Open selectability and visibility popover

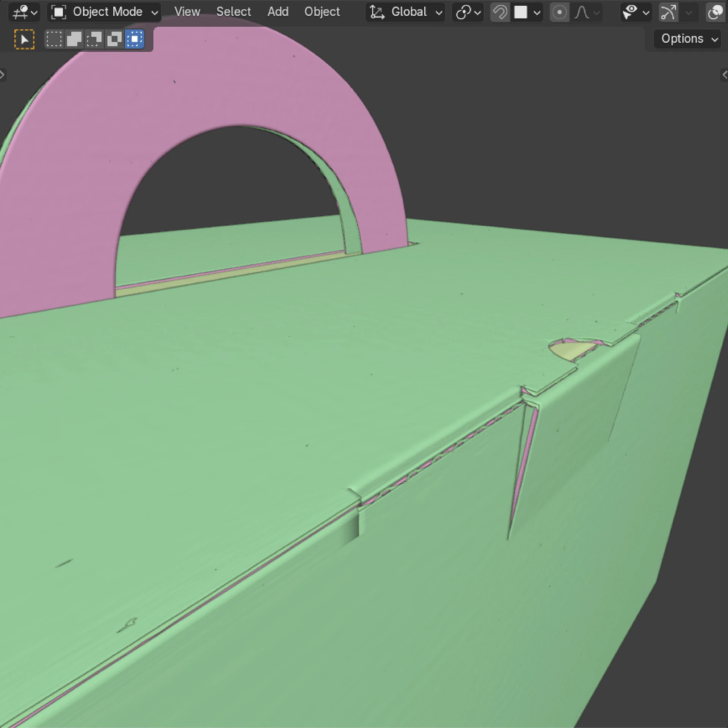pyautogui.click(x=636, y=12)
